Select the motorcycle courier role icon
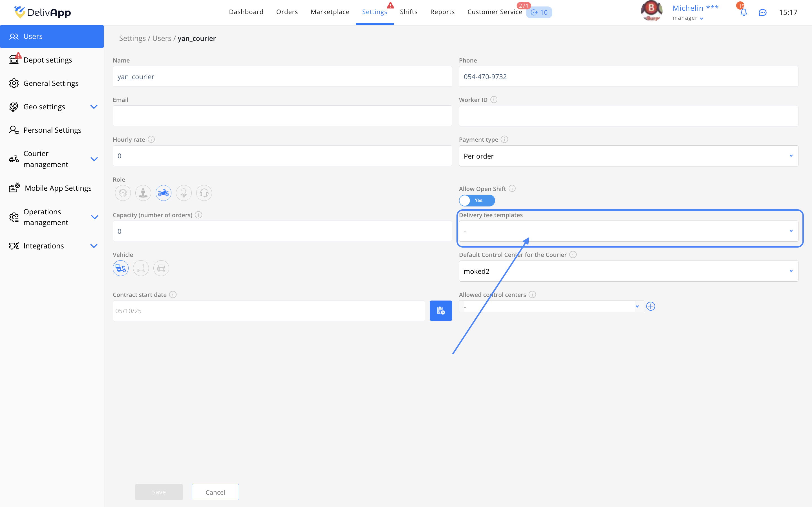Image resolution: width=812 pixels, height=507 pixels. point(164,193)
